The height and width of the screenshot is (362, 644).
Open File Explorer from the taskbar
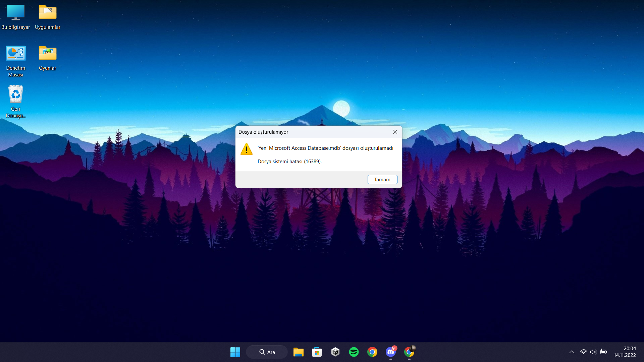click(x=298, y=352)
